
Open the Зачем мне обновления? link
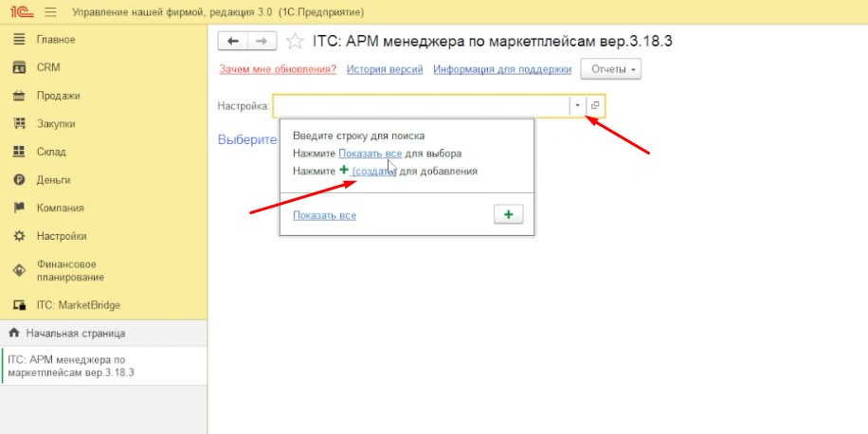coord(278,69)
